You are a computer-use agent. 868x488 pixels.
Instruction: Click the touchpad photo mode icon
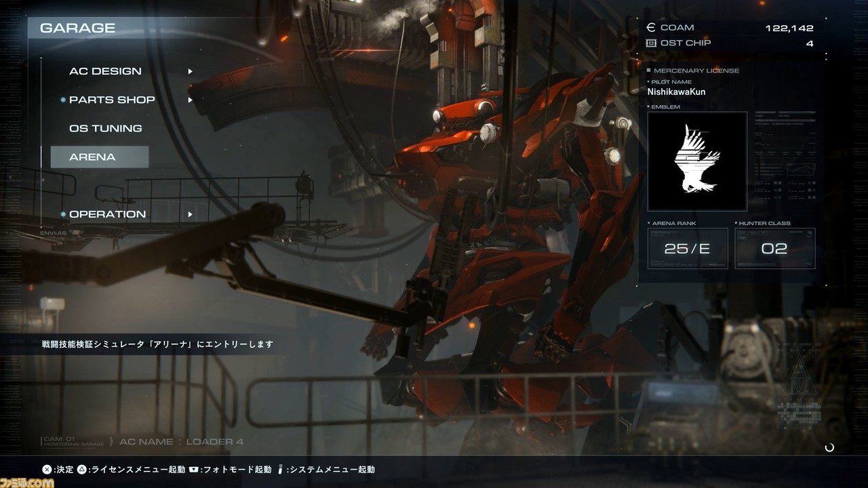tap(193, 469)
